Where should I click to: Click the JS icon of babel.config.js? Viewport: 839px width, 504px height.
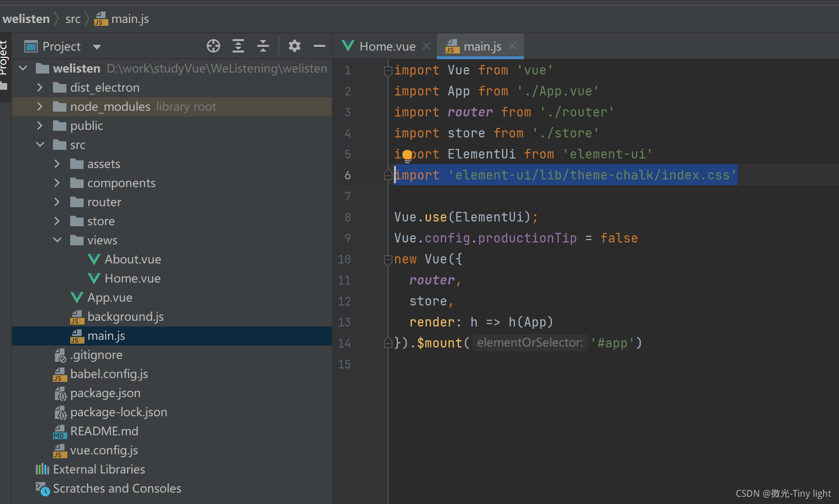point(60,374)
